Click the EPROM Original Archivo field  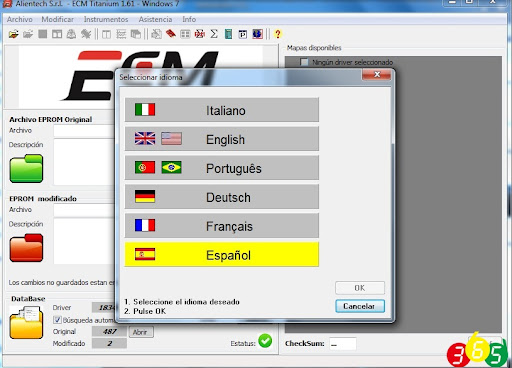point(84,131)
